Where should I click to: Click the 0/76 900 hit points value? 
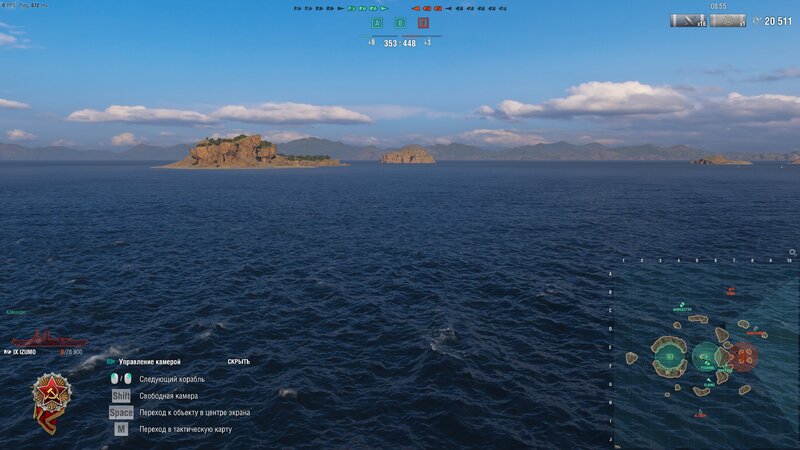pyautogui.click(x=71, y=352)
